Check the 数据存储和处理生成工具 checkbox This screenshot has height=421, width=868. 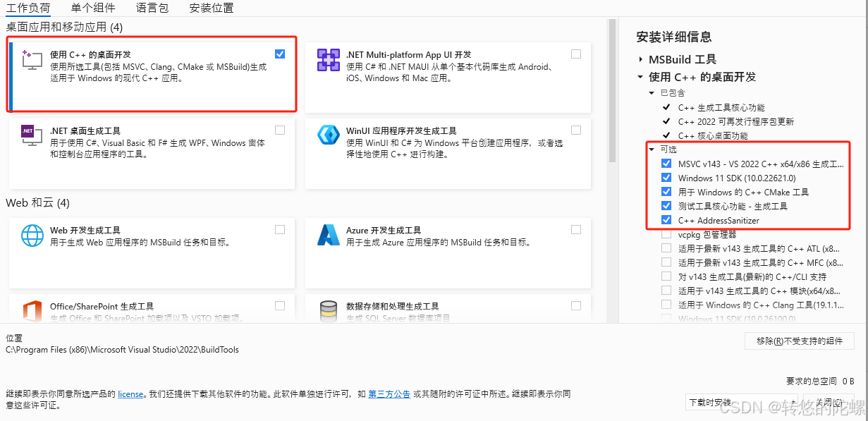[576, 305]
